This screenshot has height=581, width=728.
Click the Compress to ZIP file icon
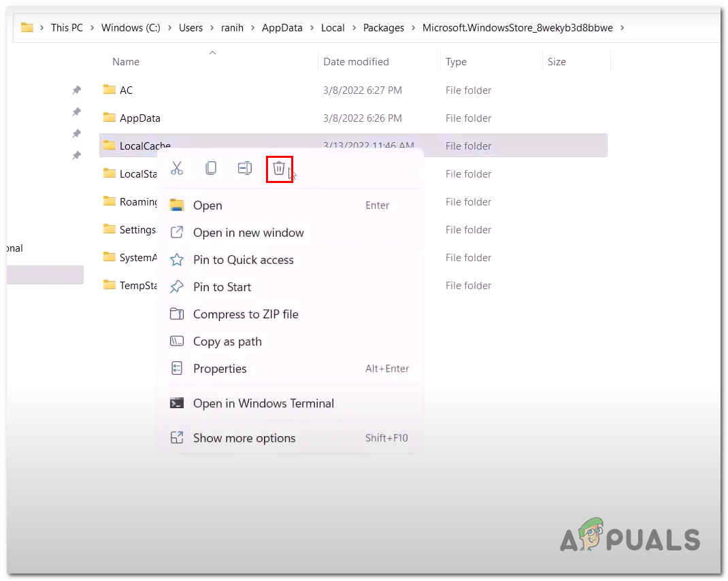click(x=177, y=314)
